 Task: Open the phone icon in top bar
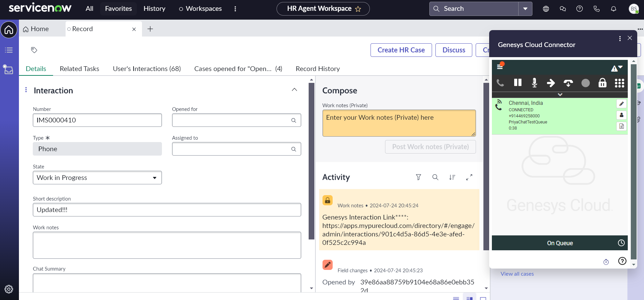point(597,9)
